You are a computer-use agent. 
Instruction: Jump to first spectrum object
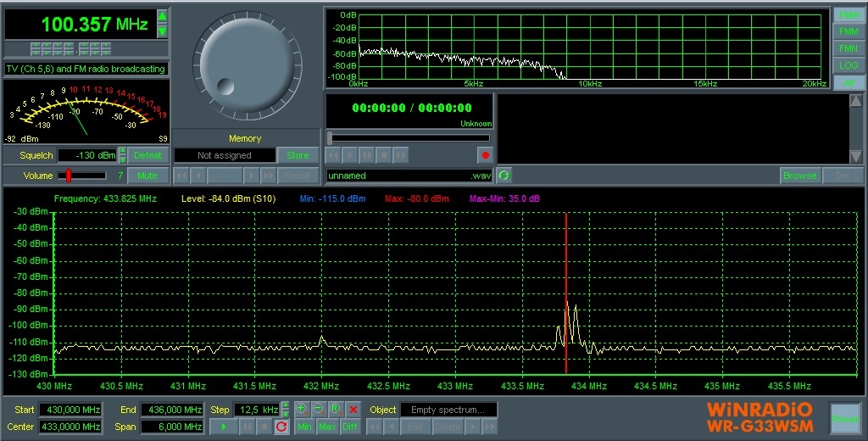375,427
